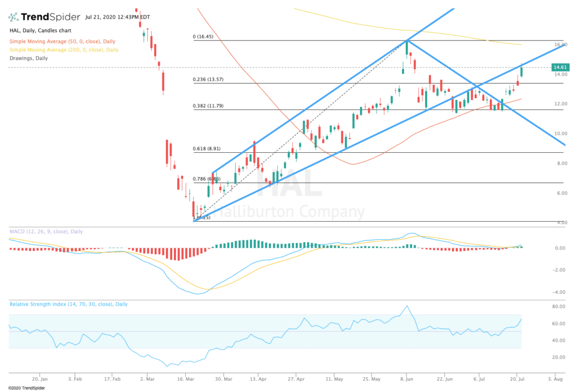Click the '22. Jun' date on time axis
578x392 pixels.
click(x=445, y=378)
